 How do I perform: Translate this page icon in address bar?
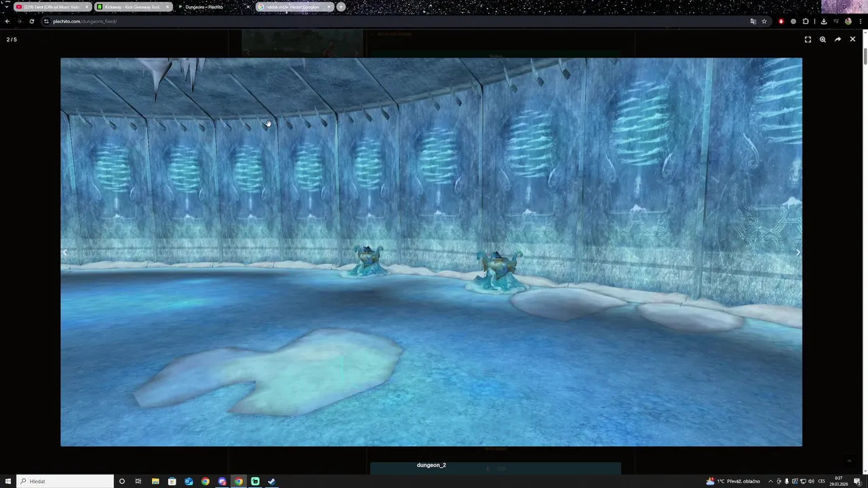pyautogui.click(x=753, y=21)
